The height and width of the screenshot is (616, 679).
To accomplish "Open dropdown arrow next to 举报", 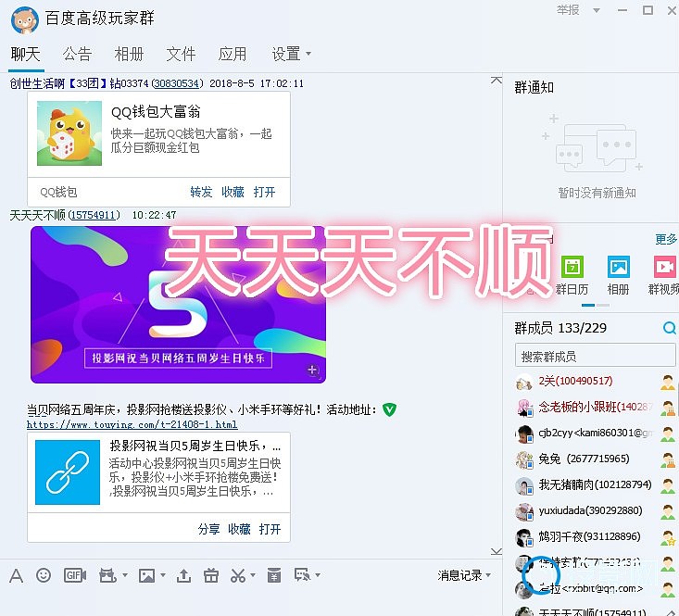I will coord(597,10).
